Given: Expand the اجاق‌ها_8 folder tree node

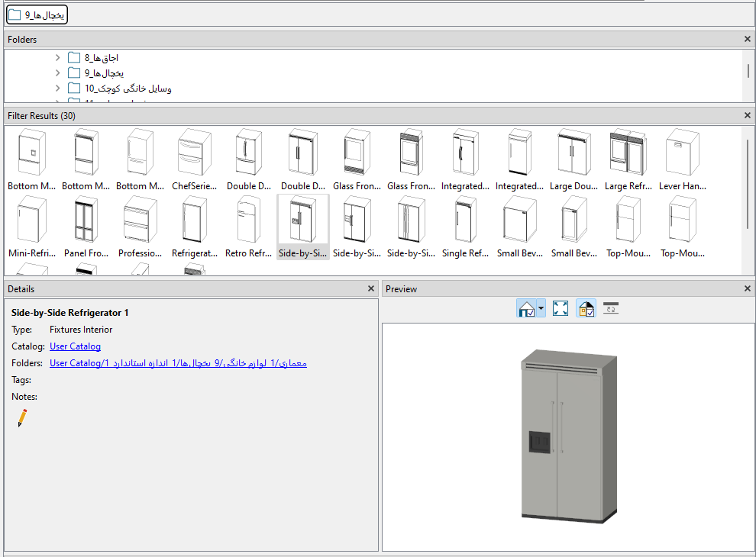Looking at the screenshot, I should (x=57, y=57).
